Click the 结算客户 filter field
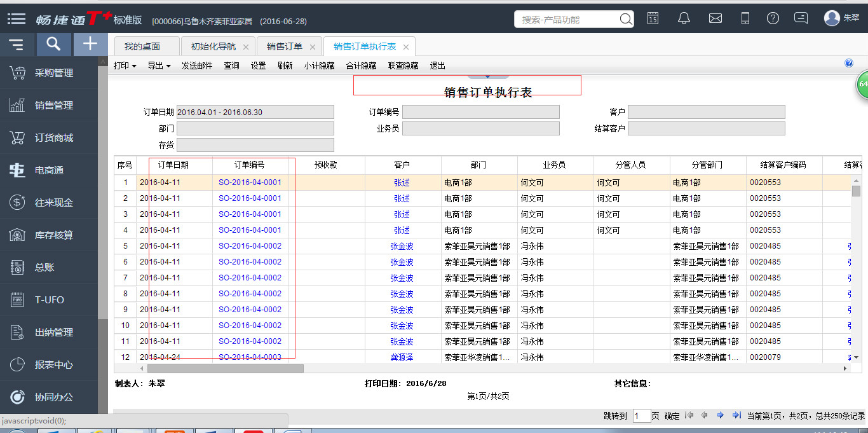 pos(706,128)
